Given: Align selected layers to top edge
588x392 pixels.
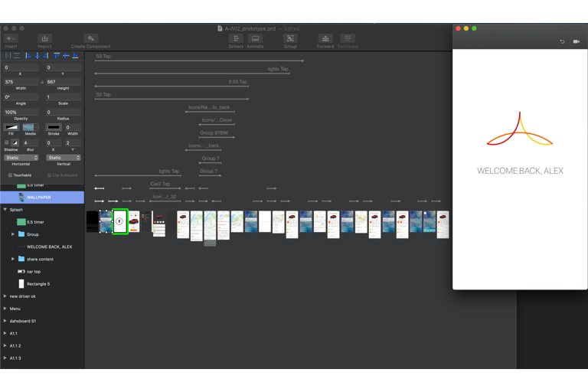Looking at the screenshot, I should pos(57,56).
